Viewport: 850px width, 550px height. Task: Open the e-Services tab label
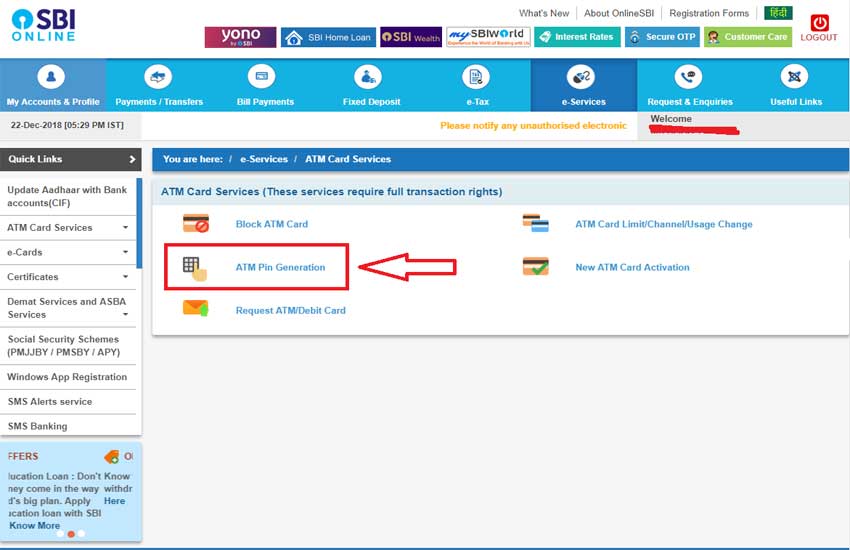coord(583,102)
